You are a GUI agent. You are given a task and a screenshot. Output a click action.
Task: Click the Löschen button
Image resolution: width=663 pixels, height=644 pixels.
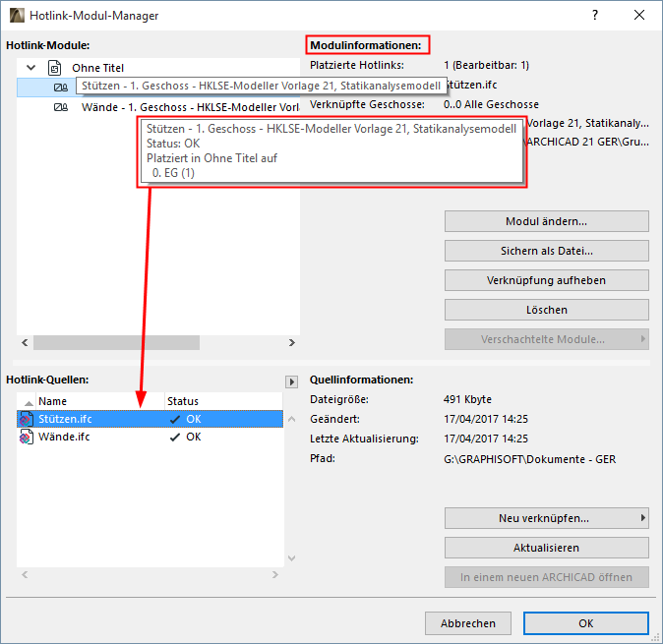tap(546, 310)
